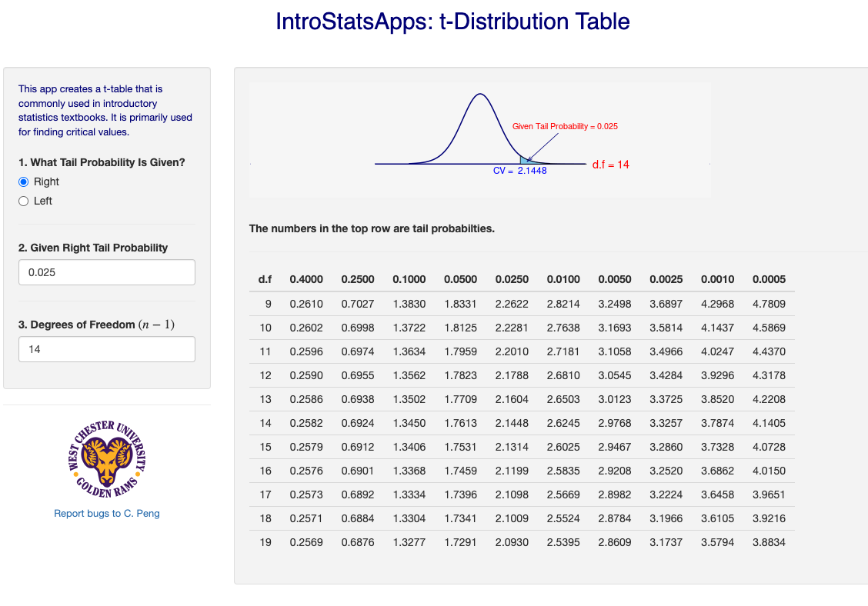Click table cell 0.2610
The width and height of the screenshot is (868, 606).
point(306,305)
